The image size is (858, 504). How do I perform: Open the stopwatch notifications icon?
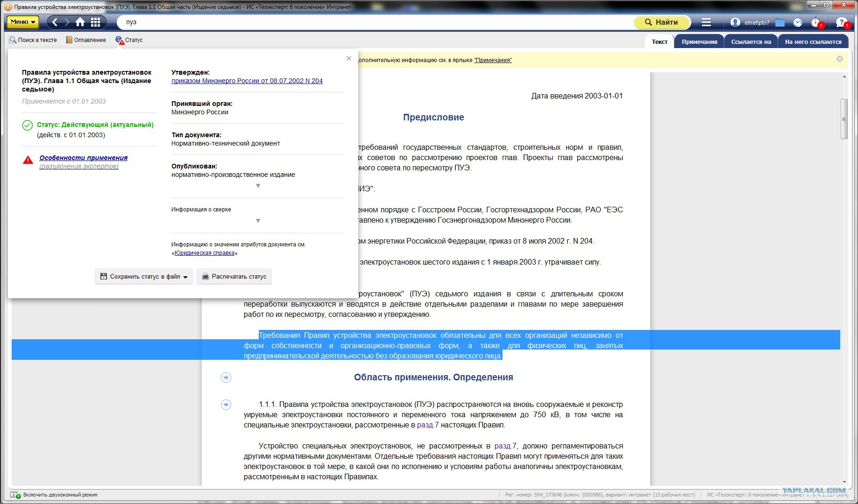pos(816,22)
